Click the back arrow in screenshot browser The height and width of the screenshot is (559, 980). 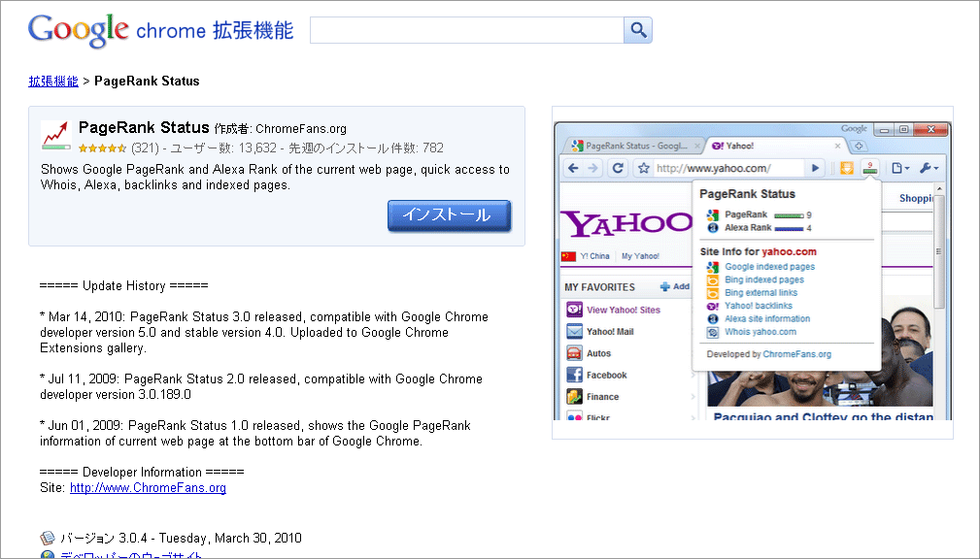(x=573, y=168)
